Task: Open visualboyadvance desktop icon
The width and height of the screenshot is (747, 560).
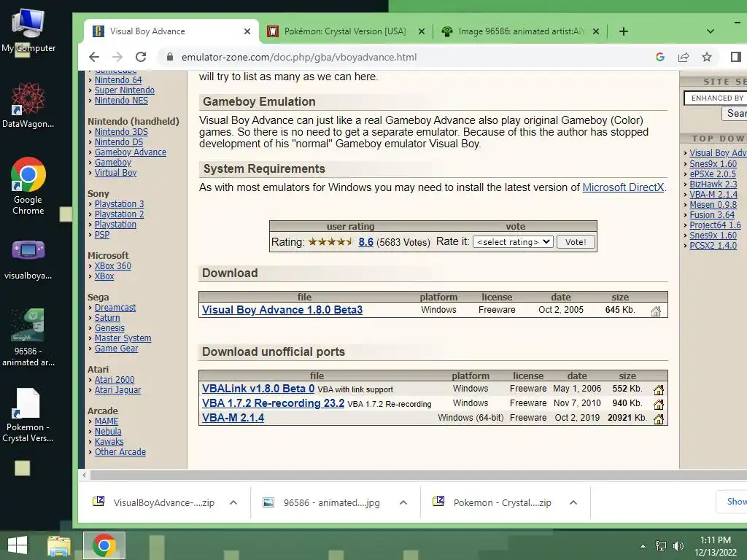Action: tap(28, 260)
